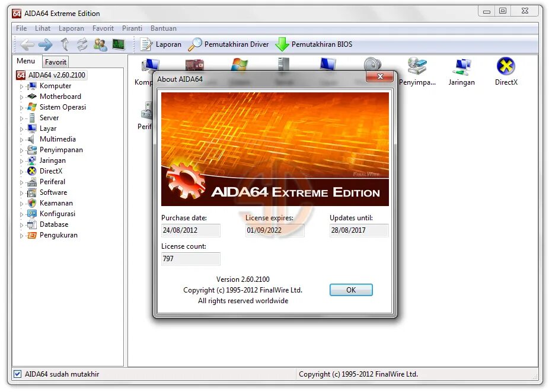This screenshot has height=392, width=549.
Task: Click the status bar copyright FinalWire text
Action: (x=358, y=374)
